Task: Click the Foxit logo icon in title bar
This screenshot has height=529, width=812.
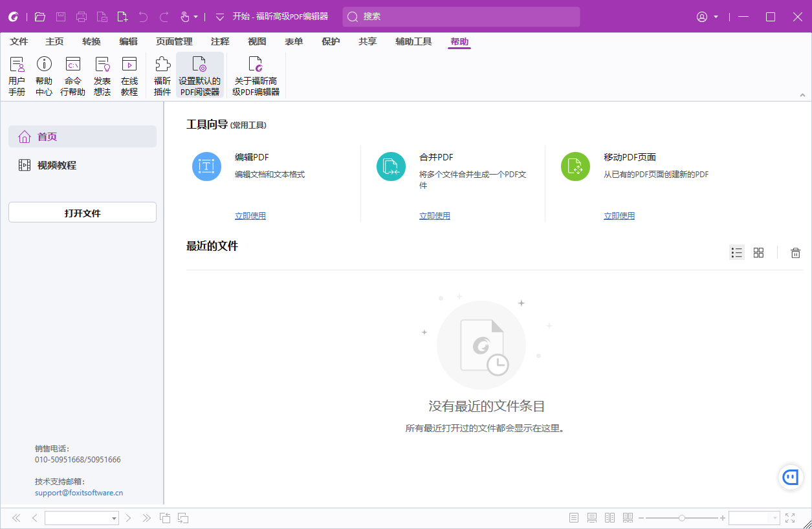Action: pos(13,17)
